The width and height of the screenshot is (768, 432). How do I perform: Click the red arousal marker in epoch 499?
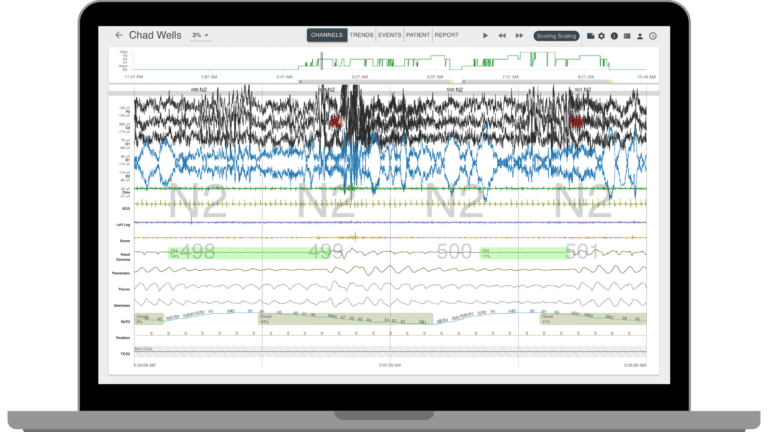tap(336, 121)
